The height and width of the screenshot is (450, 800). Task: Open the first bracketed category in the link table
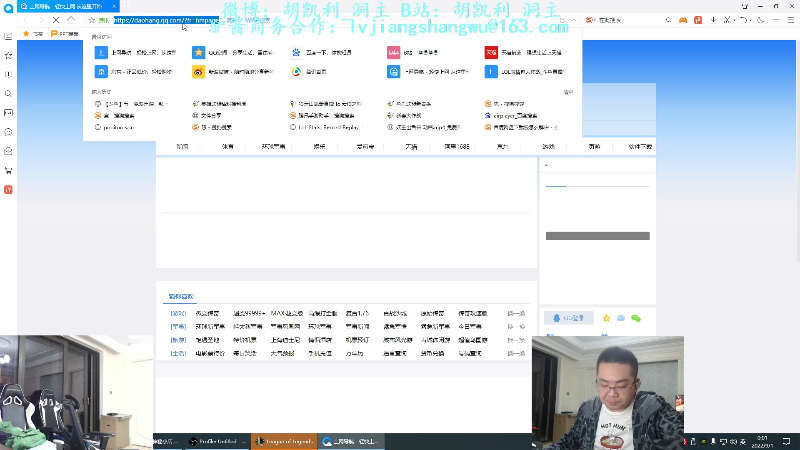point(178,313)
